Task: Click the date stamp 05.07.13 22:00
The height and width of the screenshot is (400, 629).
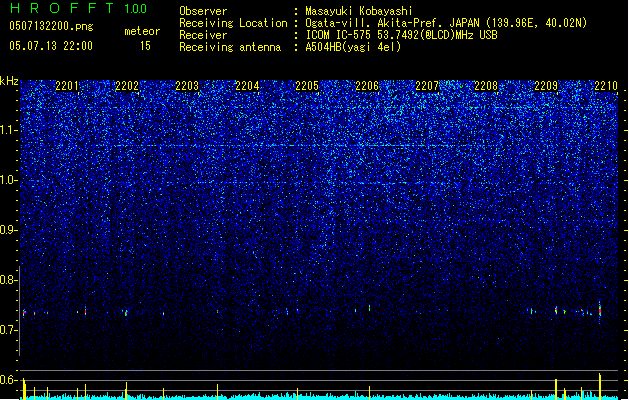Action: pyautogui.click(x=51, y=46)
